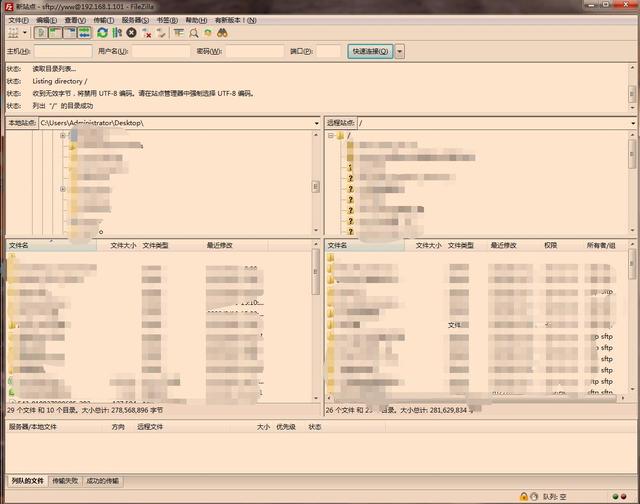Click the 优先级 queue column header

click(286, 427)
